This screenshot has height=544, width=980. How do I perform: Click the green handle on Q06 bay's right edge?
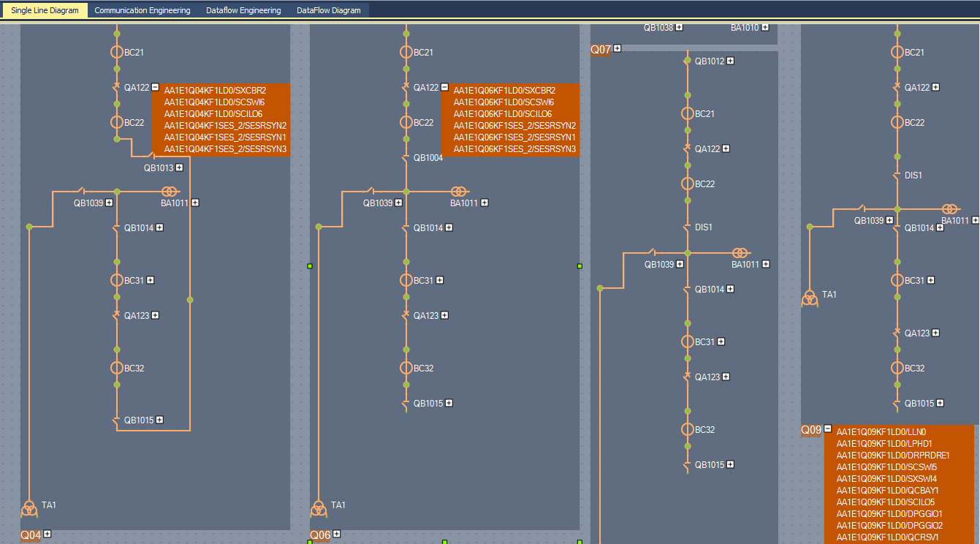click(580, 266)
